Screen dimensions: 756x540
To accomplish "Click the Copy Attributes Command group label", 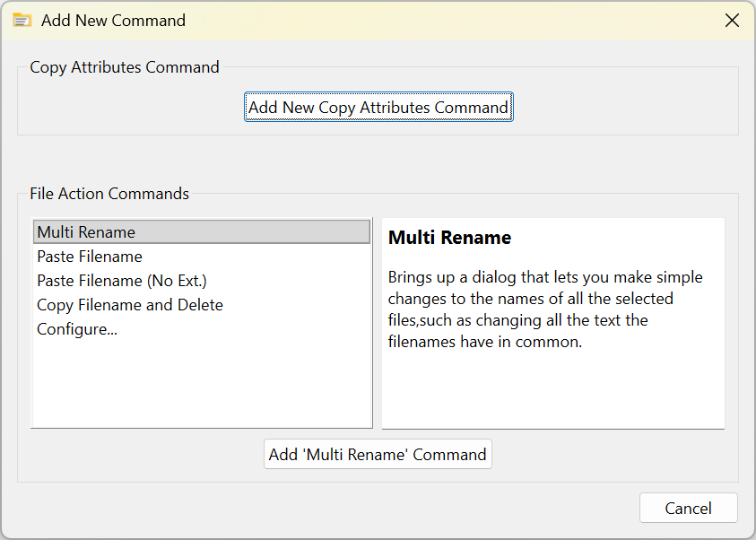I will 124,66.
